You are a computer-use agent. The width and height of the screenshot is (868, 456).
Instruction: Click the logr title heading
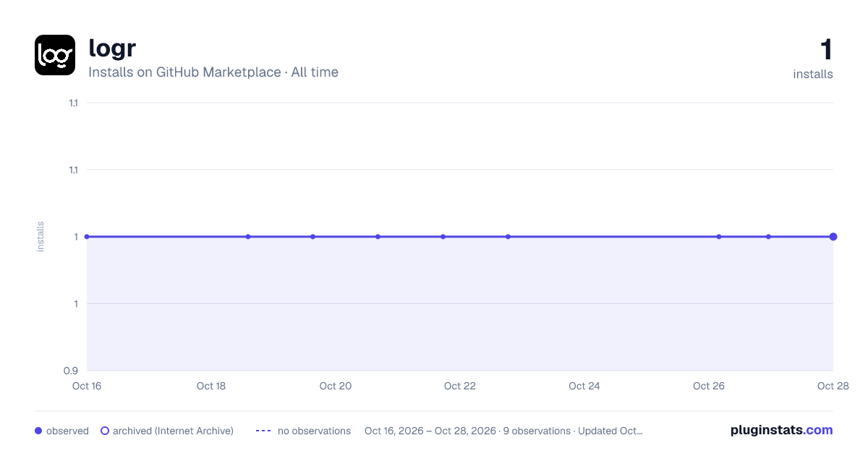click(x=112, y=48)
